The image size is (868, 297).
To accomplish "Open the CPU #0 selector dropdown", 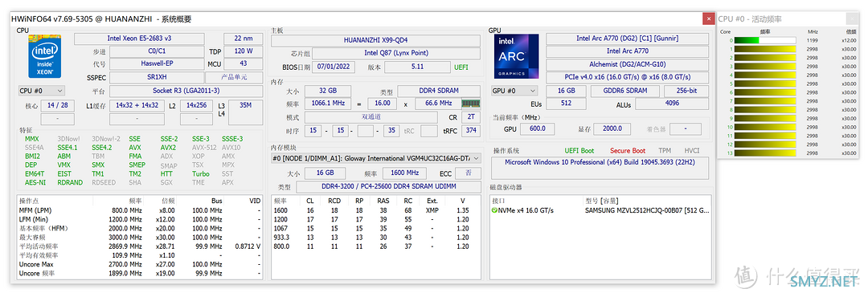I will pyautogui.click(x=42, y=91).
